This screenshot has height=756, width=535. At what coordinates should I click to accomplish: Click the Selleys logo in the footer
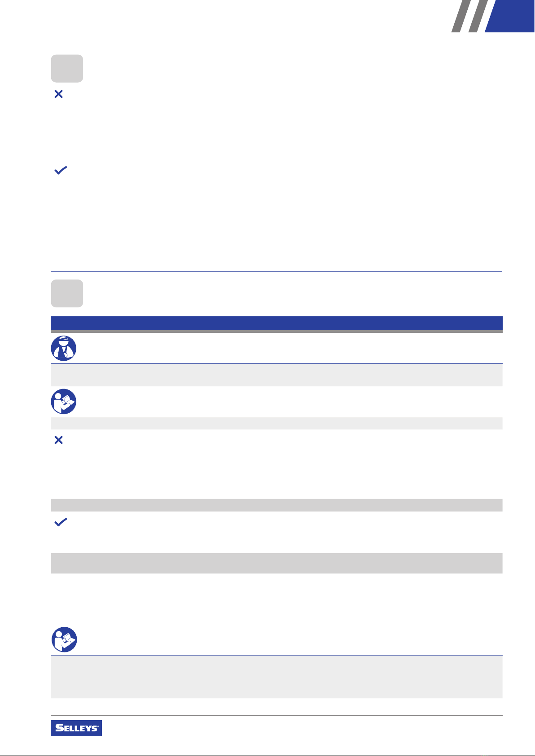[76, 728]
